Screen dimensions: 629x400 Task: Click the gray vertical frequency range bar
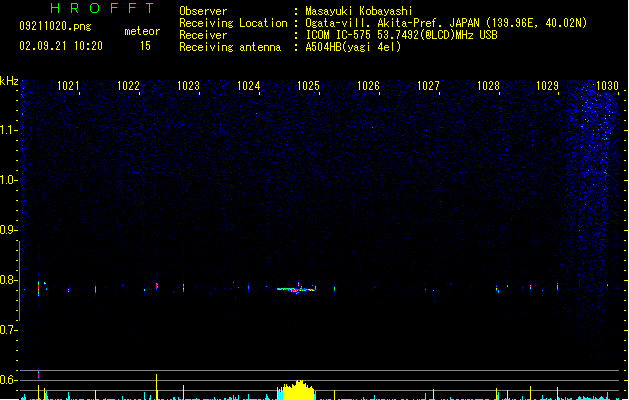pyautogui.click(x=19, y=281)
